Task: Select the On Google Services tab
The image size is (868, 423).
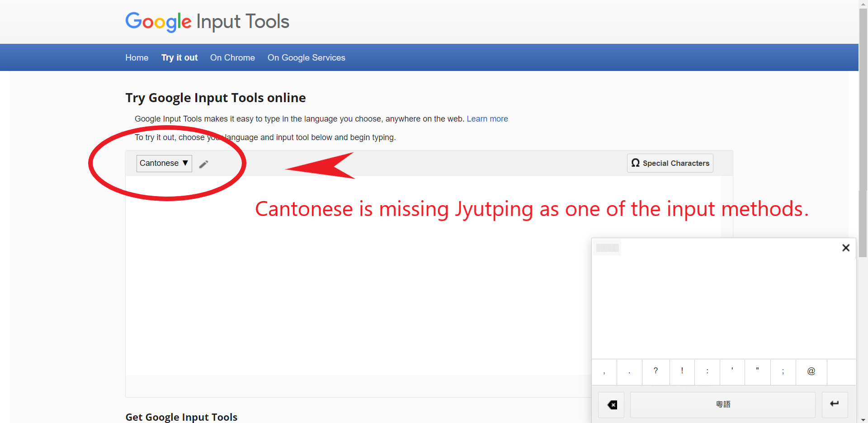Action: pyautogui.click(x=306, y=57)
